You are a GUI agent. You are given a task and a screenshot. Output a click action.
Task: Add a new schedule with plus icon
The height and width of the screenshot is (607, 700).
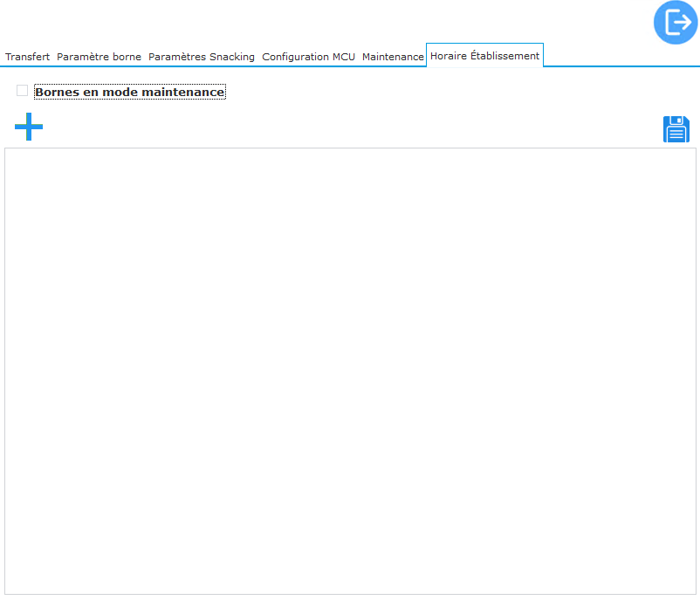29,127
